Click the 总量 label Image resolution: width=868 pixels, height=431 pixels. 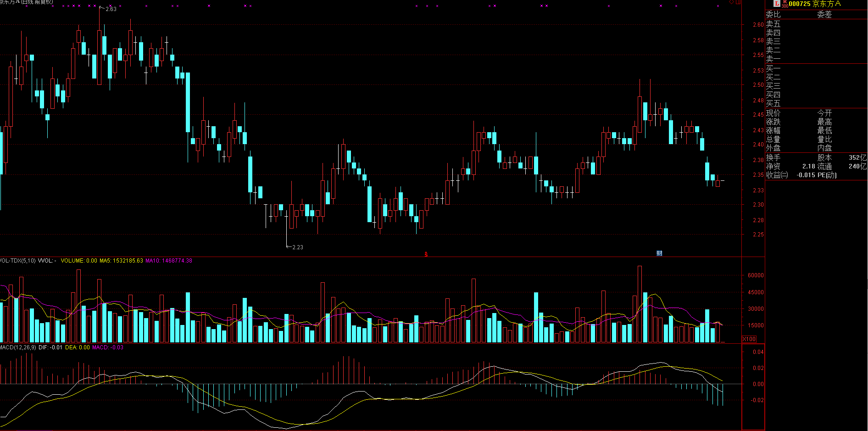pyautogui.click(x=773, y=140)
